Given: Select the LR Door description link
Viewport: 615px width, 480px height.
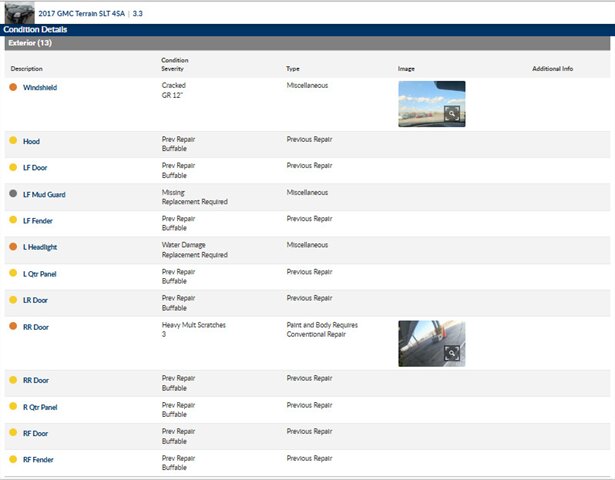Looking at the screenshot, I should [x=35, y=300].
